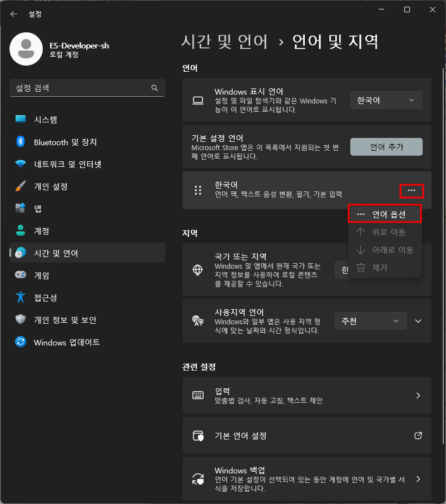Open the 기본 언어 설정 link row
This screenshot has height=504, width=446.
tap(307, 436)
